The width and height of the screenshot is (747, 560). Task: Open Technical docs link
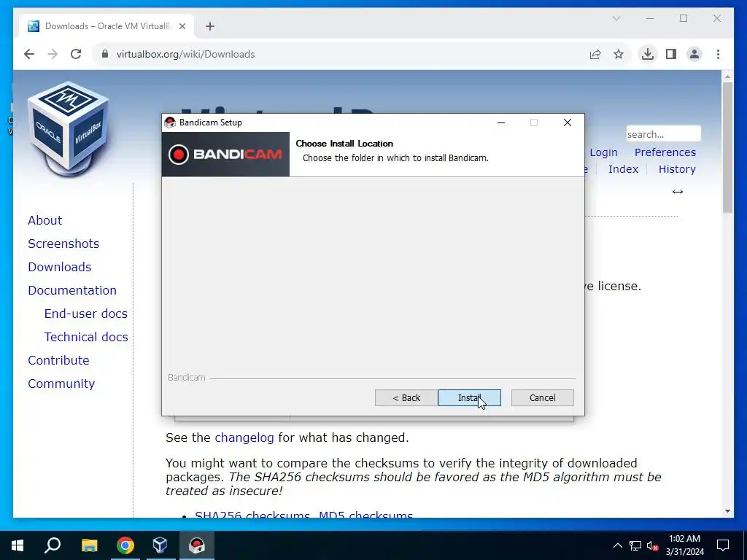coord(86,337)
